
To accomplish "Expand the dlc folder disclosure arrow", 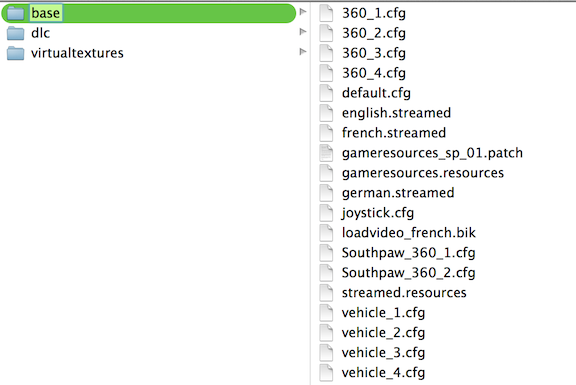I will tap(303, 32).
